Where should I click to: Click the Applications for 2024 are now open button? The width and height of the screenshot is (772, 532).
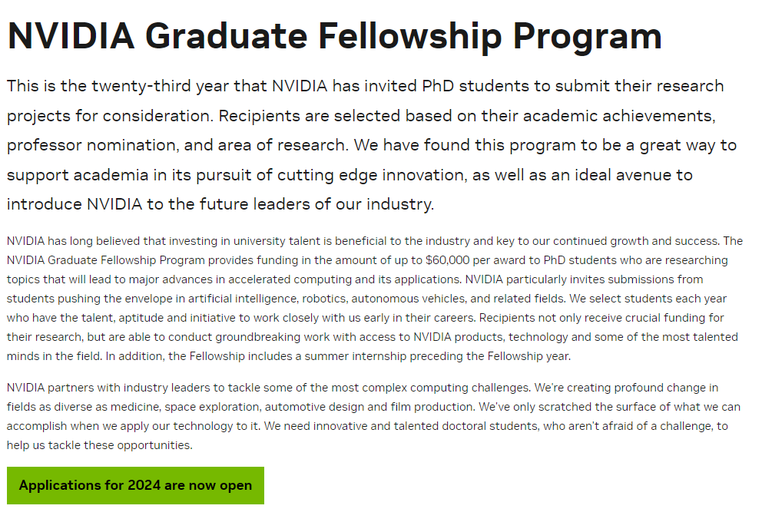click(135, 485)
